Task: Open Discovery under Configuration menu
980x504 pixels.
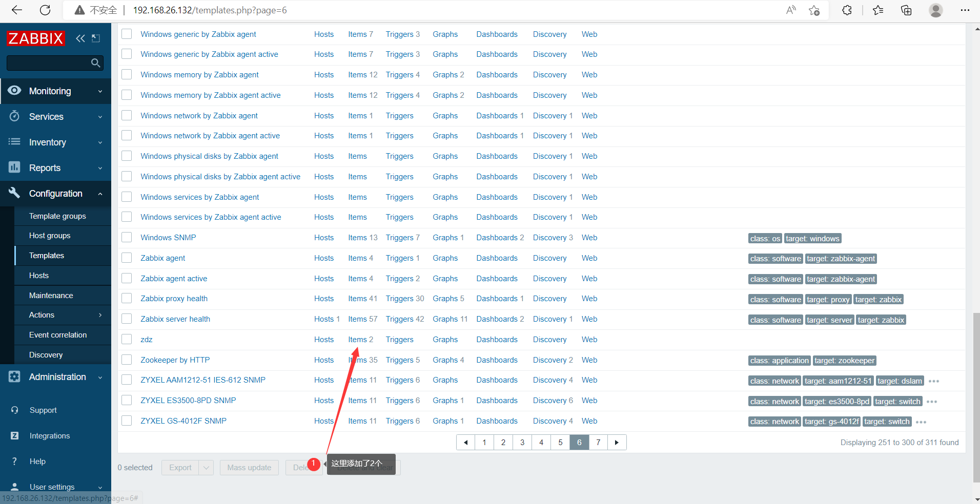Action: tap(46, 355)
